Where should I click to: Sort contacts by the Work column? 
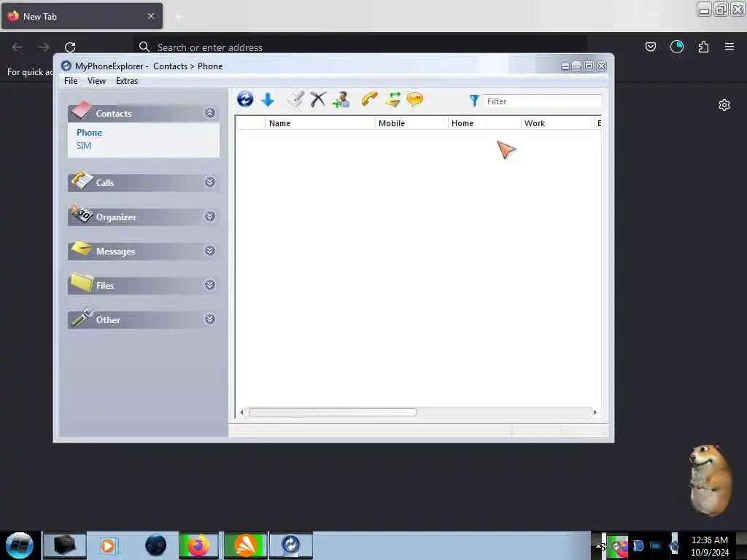click(557, 123)
